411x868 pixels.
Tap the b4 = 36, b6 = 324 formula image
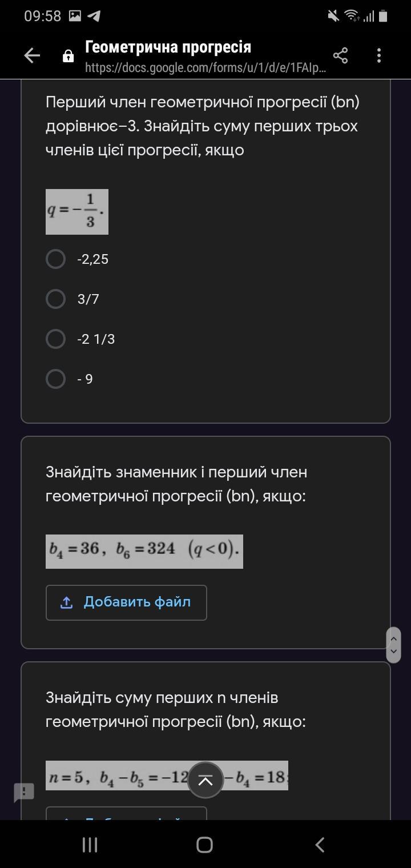[x=144, y=552]
